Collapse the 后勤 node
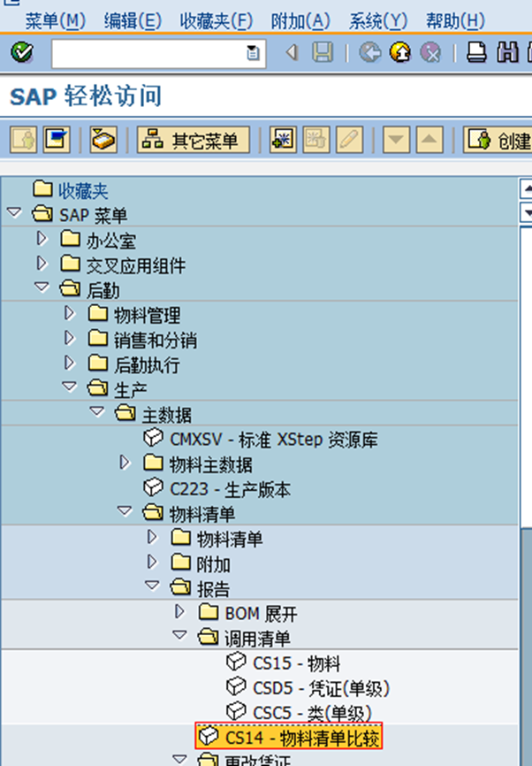532x766 pixels. tap(42, 287)
